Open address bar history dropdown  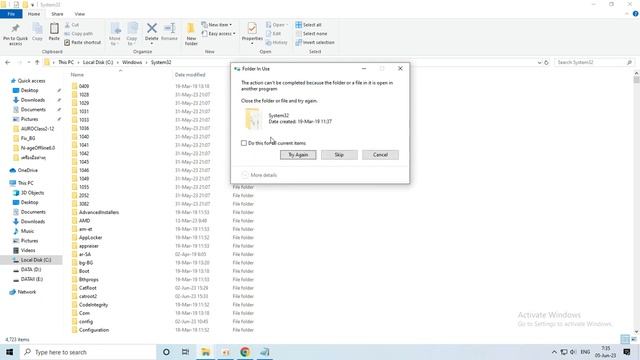[540, 62]
